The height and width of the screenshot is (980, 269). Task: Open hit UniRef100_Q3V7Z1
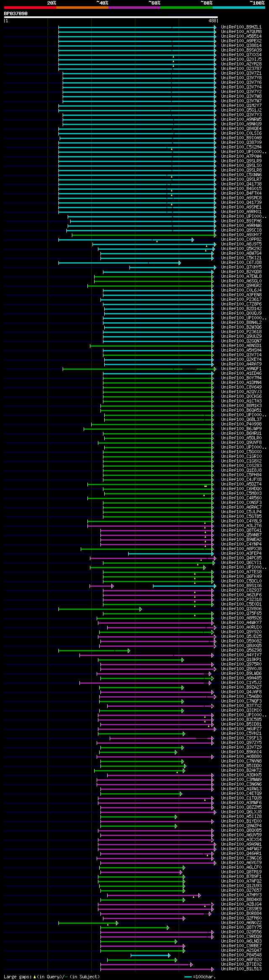[241, 73]
